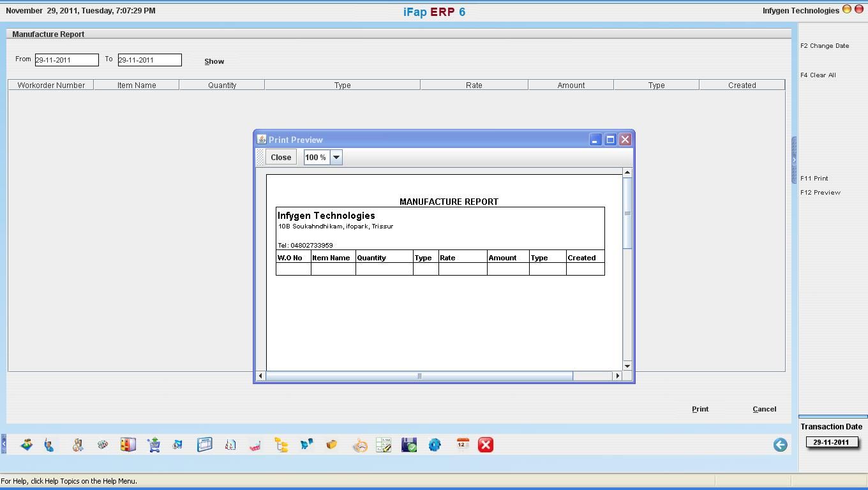Click the calendar 12 icon in toolbar
This screenshot has height=490, width=868.
click(x=463, y=444)
